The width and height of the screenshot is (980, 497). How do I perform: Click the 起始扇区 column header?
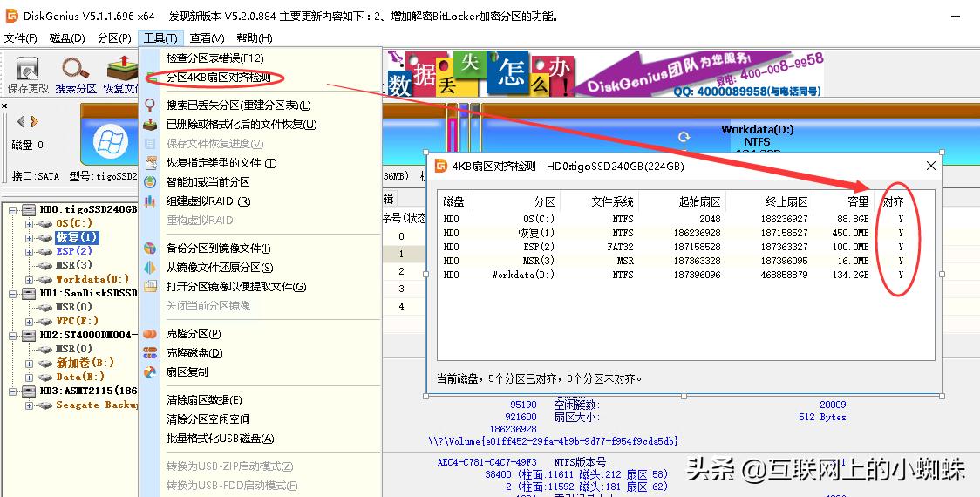(699, 202)
